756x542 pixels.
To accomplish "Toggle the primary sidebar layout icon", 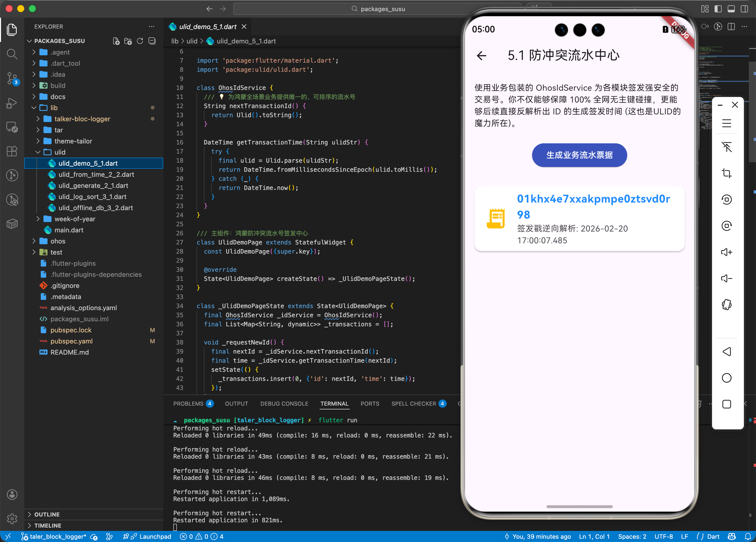I will (718, 9).
